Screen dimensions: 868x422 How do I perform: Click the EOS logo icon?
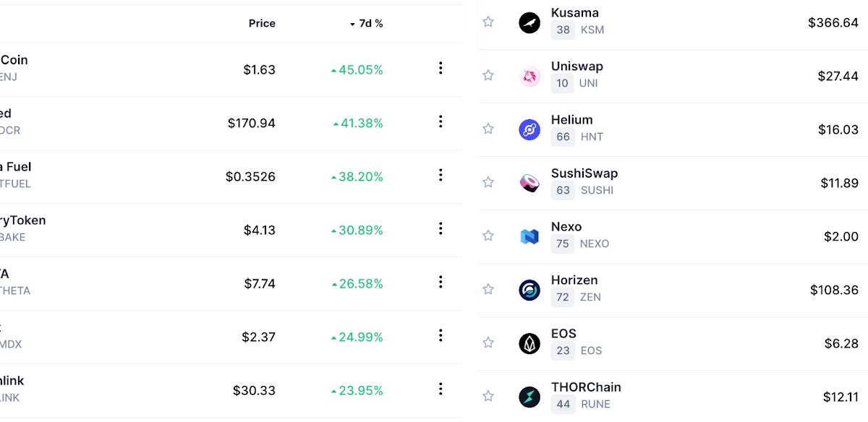pos(529,342)
